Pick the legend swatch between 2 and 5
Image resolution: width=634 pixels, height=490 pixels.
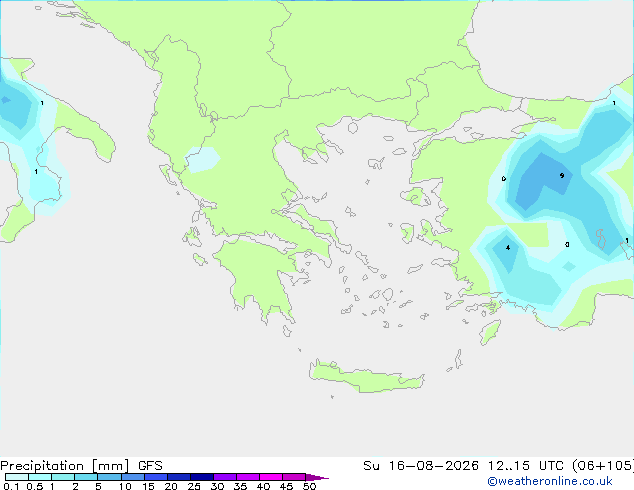coord(86,477)
